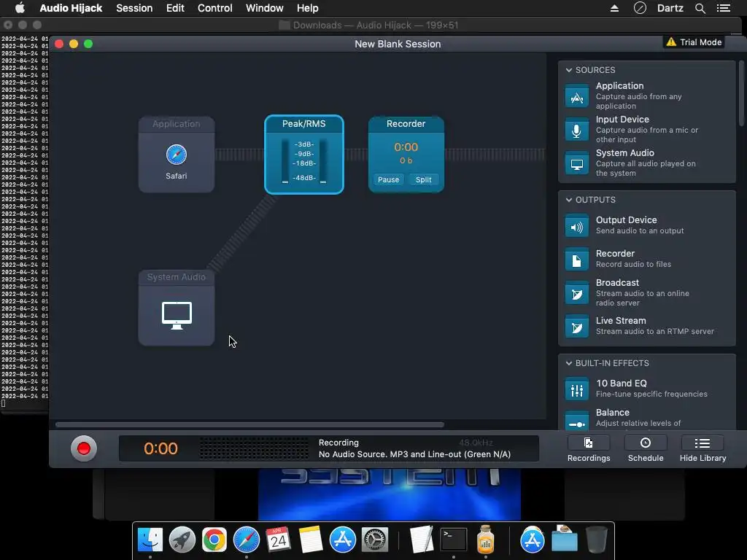Select the Recorder block title
The image size is (747, 560).
(x=406, y=124)
